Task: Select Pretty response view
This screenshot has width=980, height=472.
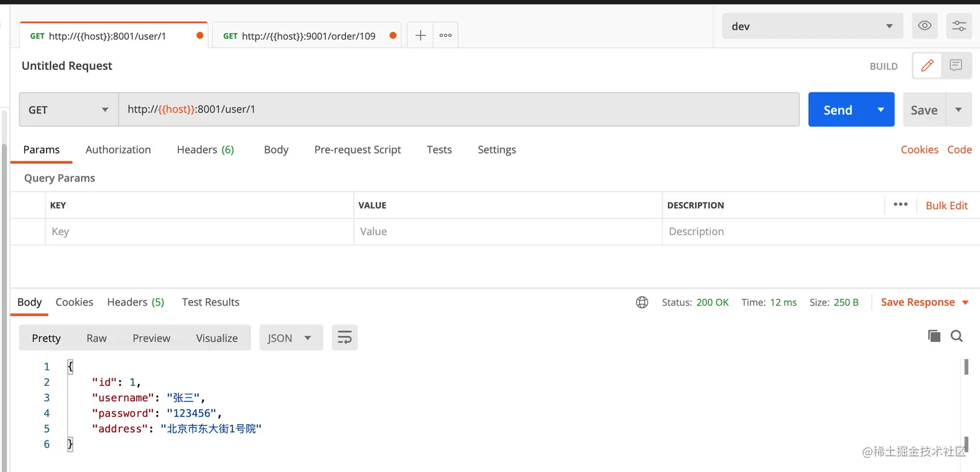Action: [46, 338]
